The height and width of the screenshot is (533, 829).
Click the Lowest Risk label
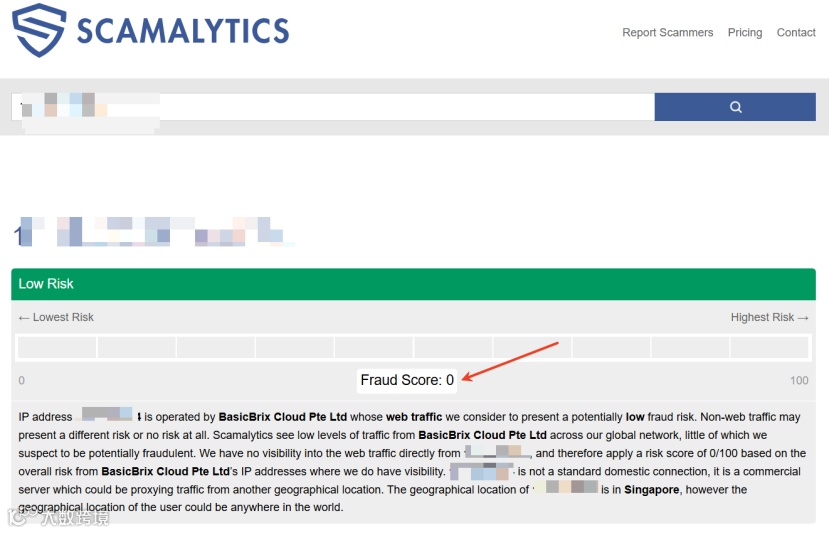(56, 317)
